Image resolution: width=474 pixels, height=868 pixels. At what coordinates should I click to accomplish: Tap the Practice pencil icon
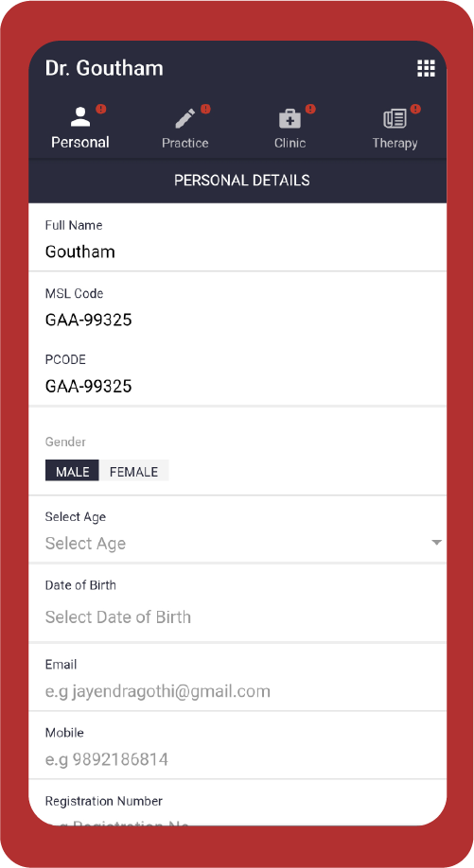tap(184, 118)
